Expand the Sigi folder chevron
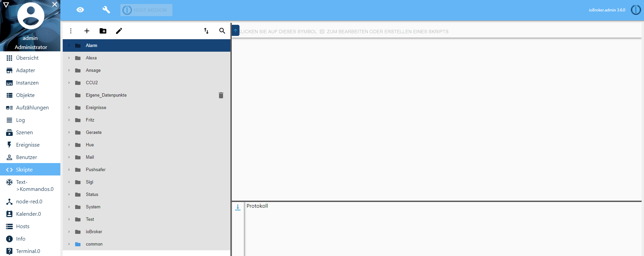 point(69,182)
